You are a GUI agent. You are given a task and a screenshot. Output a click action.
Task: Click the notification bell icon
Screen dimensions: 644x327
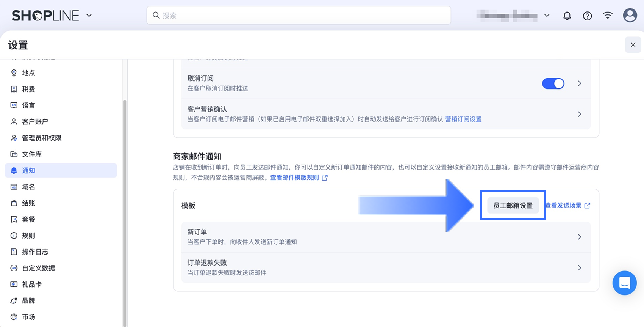[x=567, y=16]
